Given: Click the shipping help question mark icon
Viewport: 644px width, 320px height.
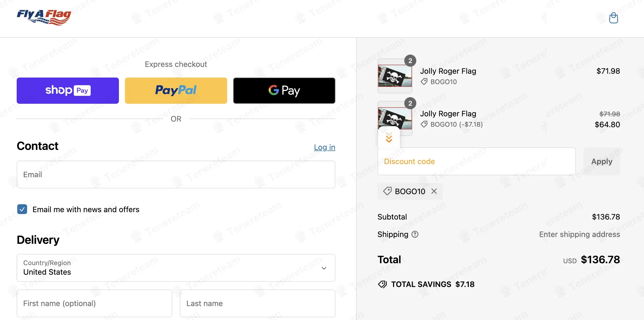Looking at the screenshot, I should pyautogui.click(x=415, y=234).
